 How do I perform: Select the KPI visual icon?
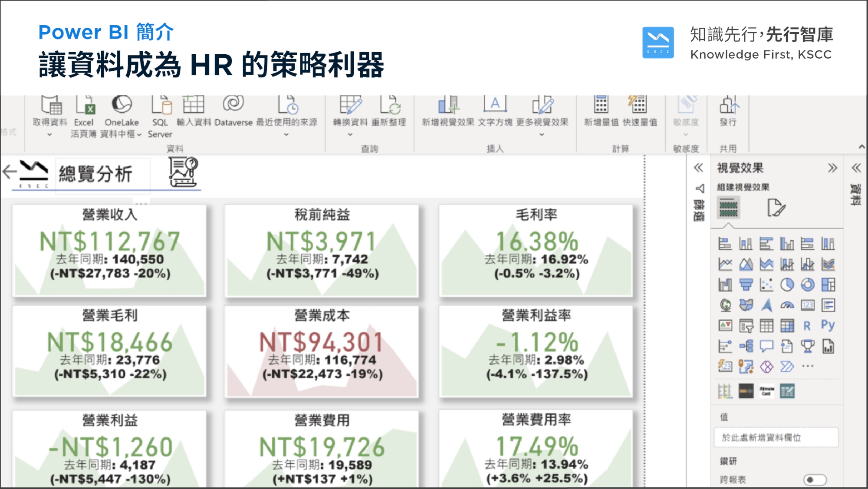tap(725, 326)
